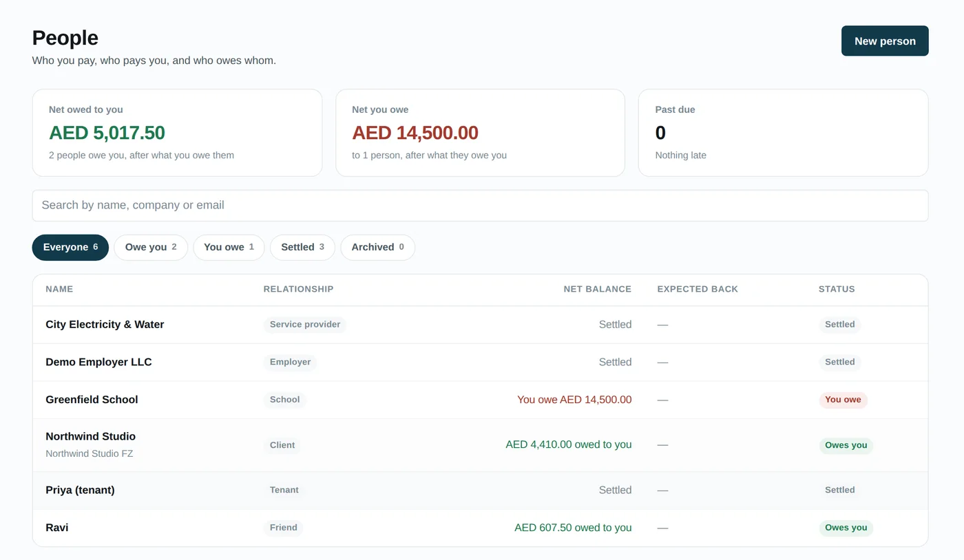The image size is (964, 560).
Task: Click Ravi's Owes you status badge
Action: tap(846, 528)
